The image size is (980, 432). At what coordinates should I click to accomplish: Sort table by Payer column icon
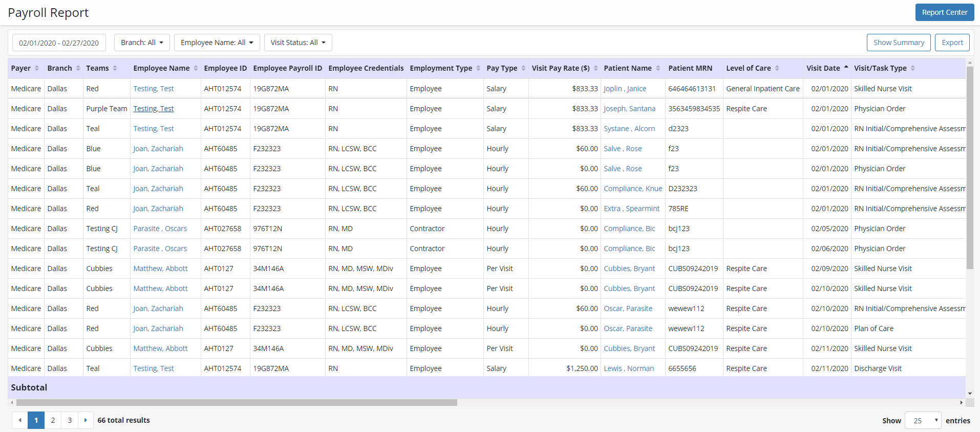pos(37,68)
